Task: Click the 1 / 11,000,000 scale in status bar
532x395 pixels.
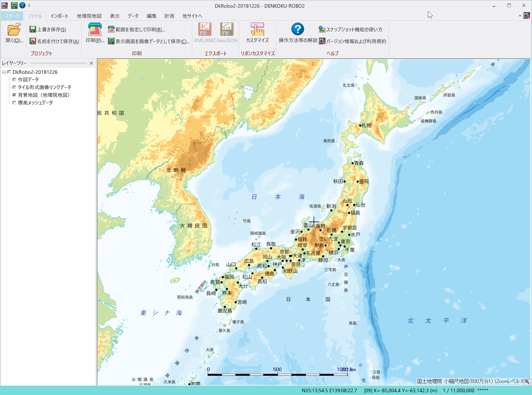Action: pyautogui.click(x=458, y=390)
